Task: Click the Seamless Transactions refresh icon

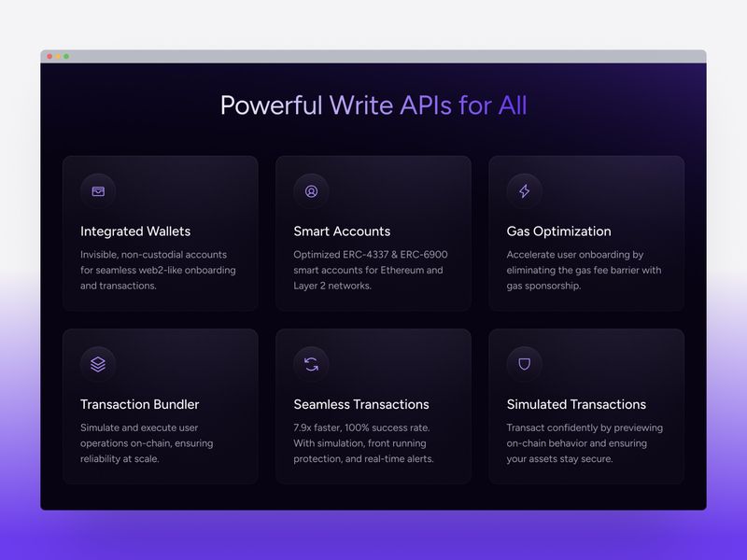Action: [311, 364]
